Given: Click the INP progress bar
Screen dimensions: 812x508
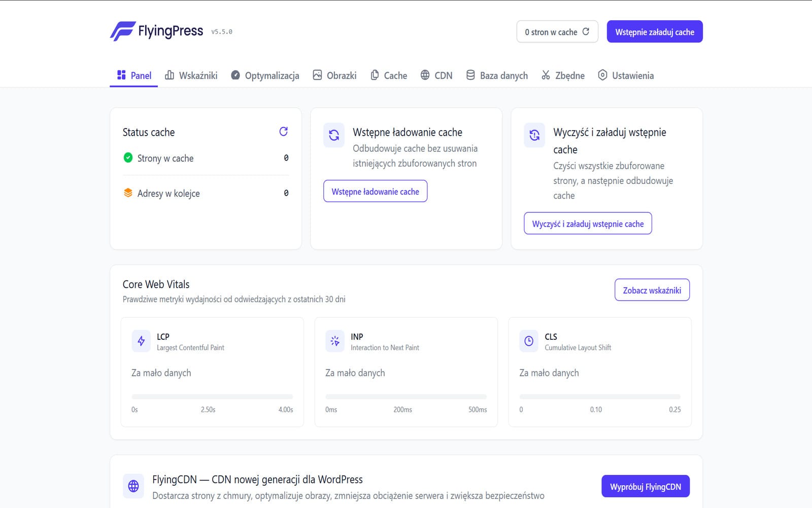Looking at the screenshot, I should pos(406,397).
